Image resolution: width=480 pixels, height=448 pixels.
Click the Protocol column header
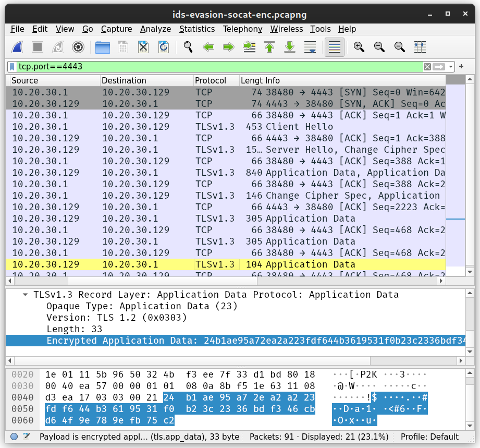216,81
